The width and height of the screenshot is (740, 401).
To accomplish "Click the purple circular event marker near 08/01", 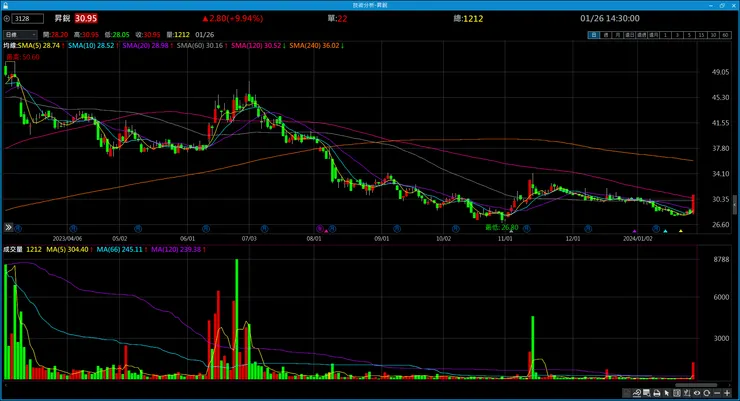I will coord(320,228).
